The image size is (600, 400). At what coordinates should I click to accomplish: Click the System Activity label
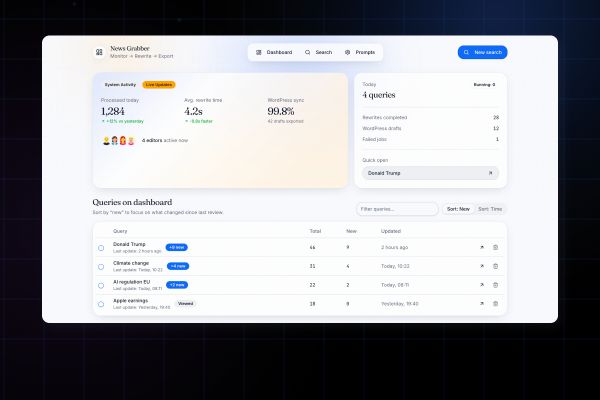point(120,85)
